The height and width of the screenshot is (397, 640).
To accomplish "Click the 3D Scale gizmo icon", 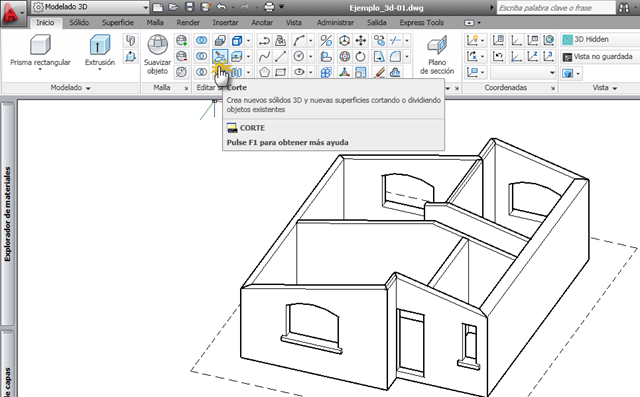I will click(344, 73).
